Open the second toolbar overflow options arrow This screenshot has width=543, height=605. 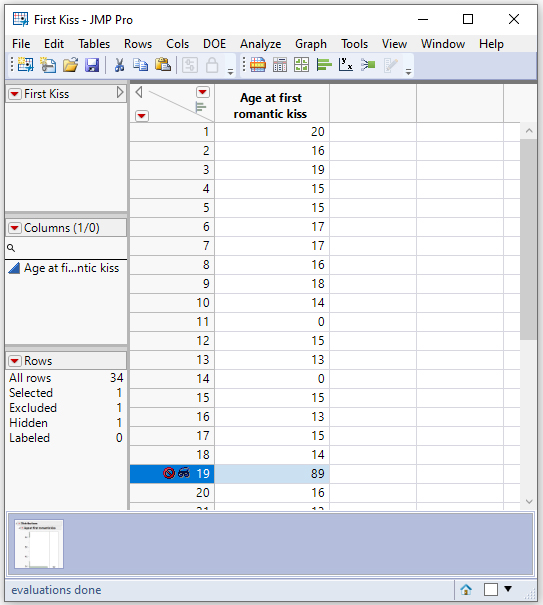pos(408,72)
